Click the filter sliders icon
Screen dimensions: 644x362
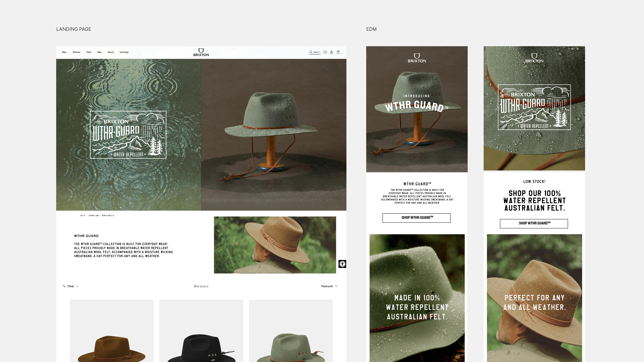[64, 286]
